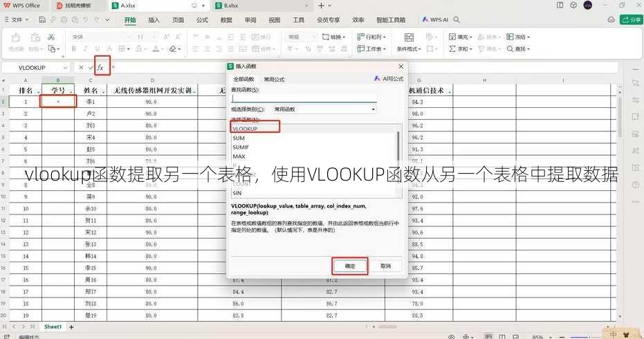
Task: Expand the quick access toolbar chevron
Action: pos(107,20)
